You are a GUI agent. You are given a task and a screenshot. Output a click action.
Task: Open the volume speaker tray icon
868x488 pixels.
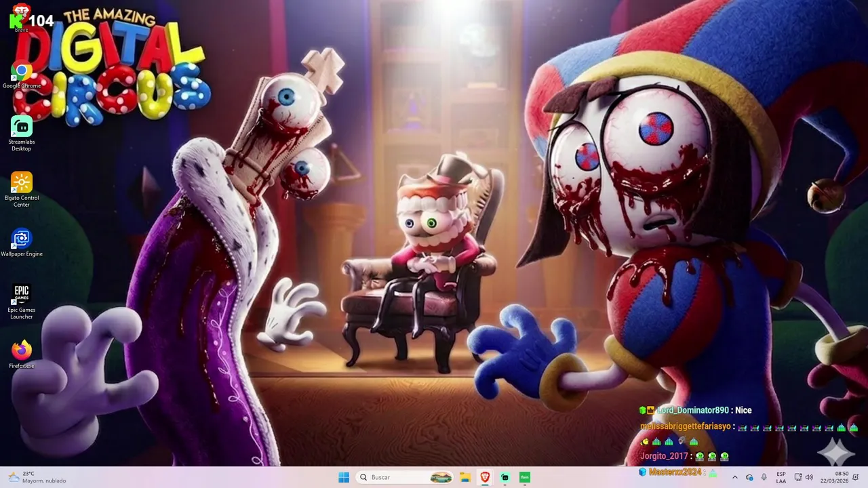tap(809, 477)
